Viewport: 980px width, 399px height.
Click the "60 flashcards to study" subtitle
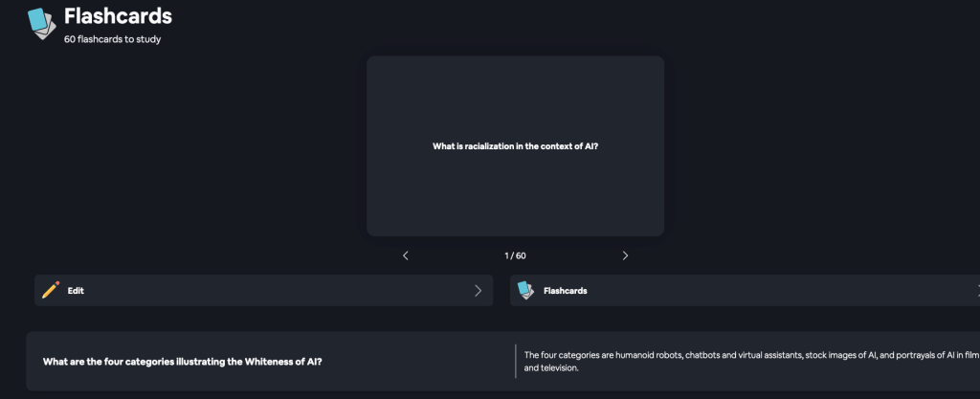[x=113, y=39]
